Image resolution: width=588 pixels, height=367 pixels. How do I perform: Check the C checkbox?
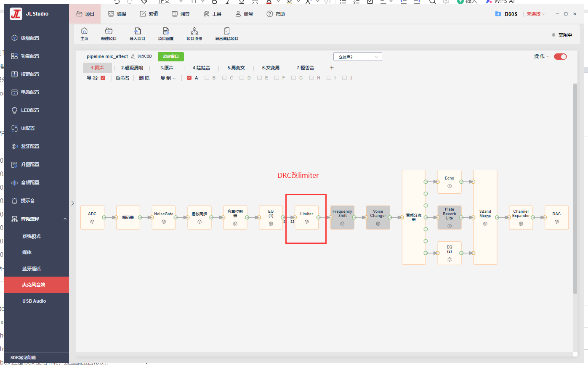[x=224, y=78]
